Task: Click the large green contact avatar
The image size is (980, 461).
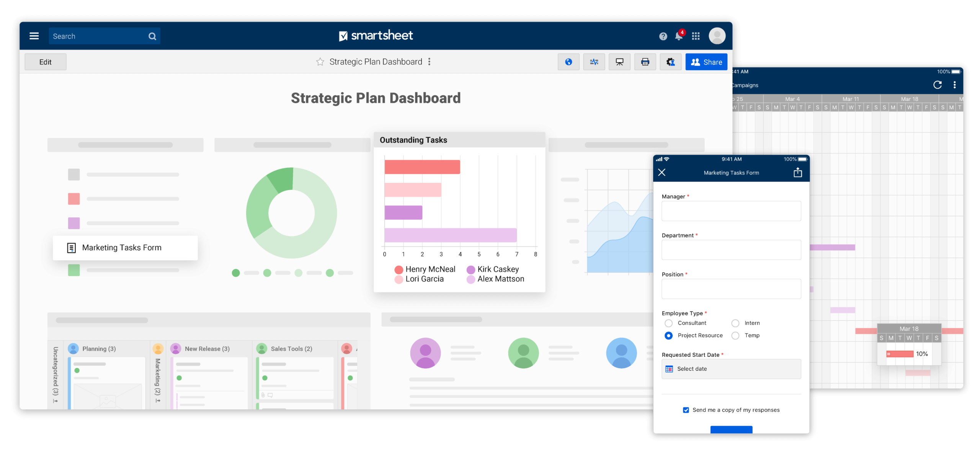Action: click(x=523, y=353)
